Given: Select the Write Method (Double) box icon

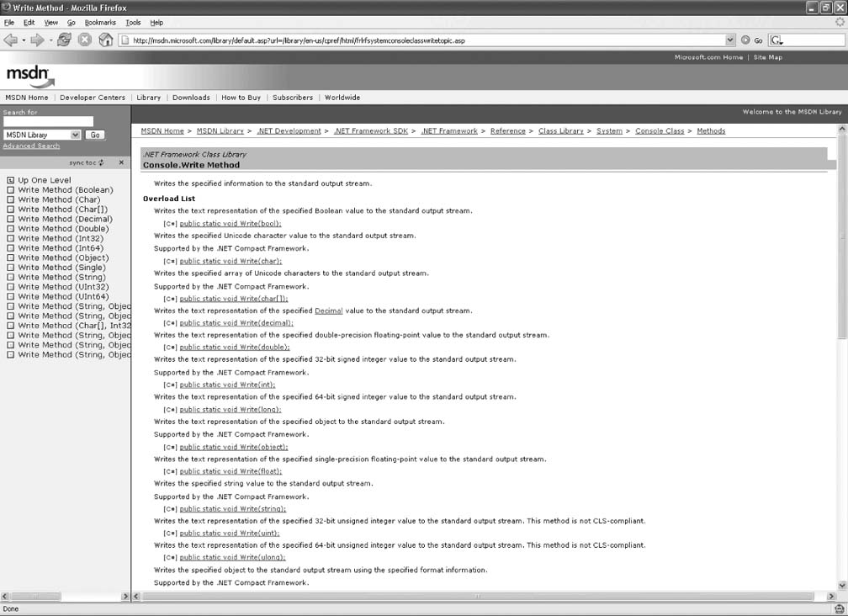Looking at the screenshot, I should tap(11, 229).
